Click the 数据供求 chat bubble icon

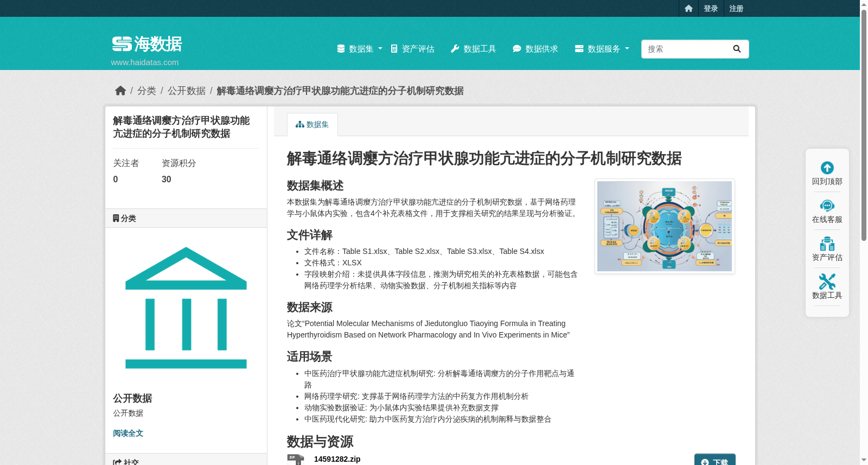pyautogui.click(x=517, y=49)
